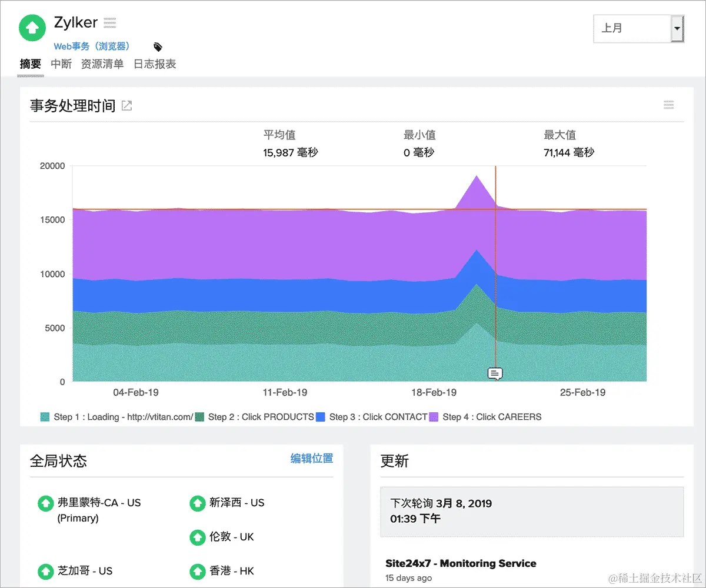Viewport: 706px width, 588px height.
Task: Open the tag icon beside Web事务
Action: (x=157, y=46)
